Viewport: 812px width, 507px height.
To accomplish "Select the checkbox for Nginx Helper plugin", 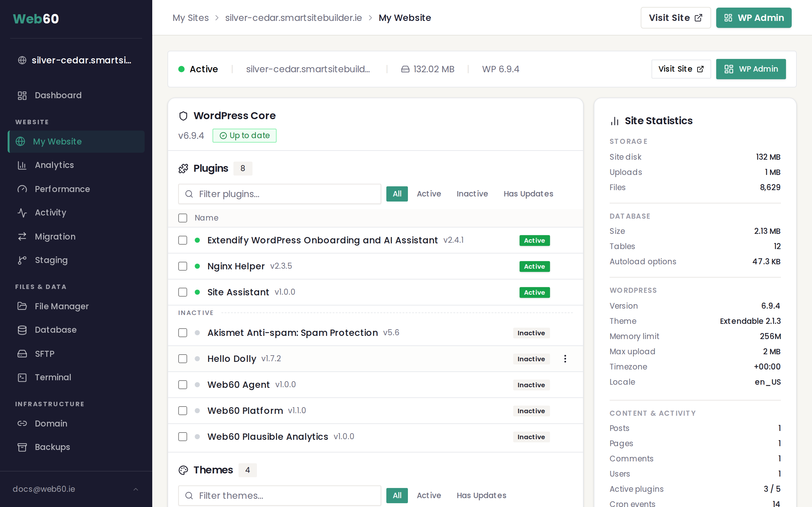I will pos(182,266).
